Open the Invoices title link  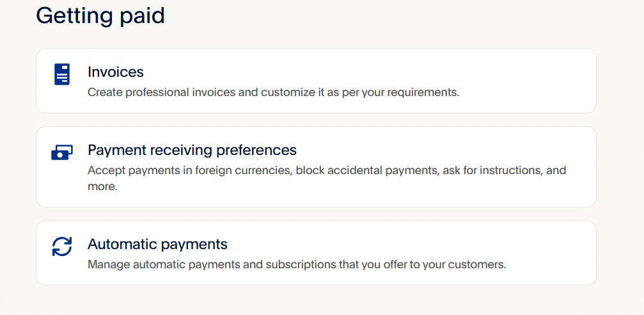point(115,72)
